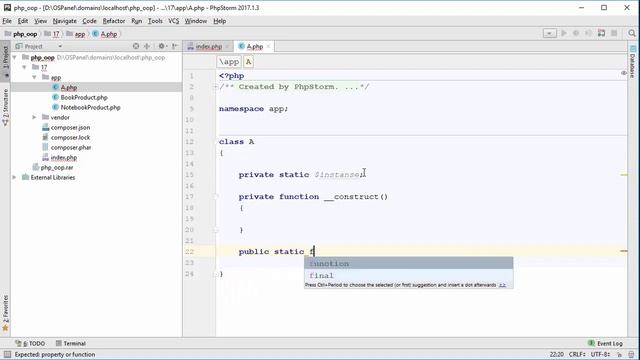Expand folded comment on line 2
Screen dimensions: 640x360
(216, 87)
